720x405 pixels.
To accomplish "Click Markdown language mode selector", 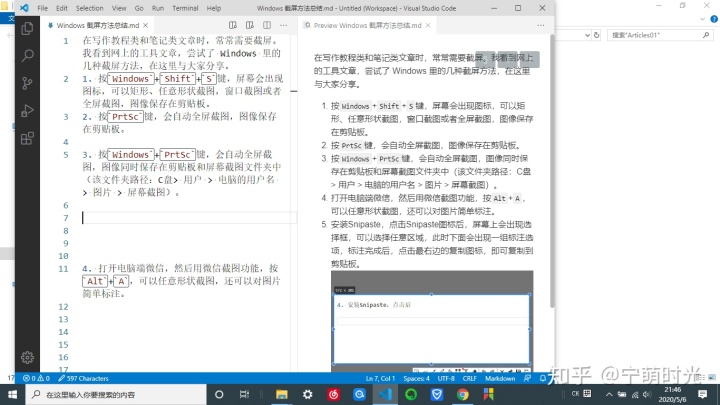I will (x=500, y=378).
